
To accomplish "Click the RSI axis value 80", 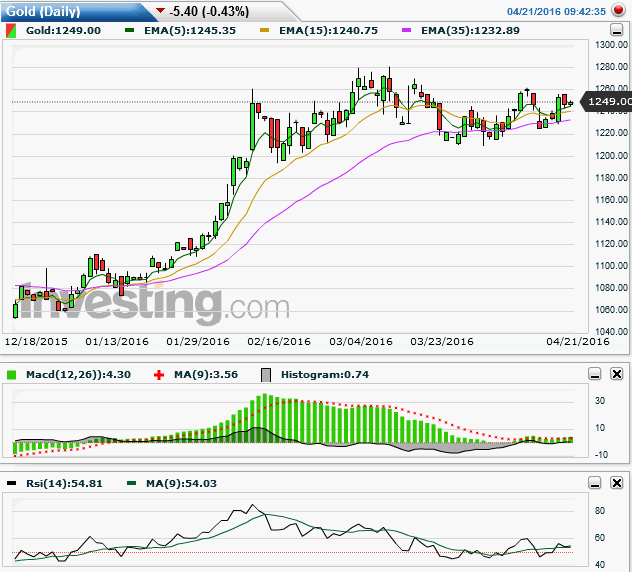I will (x=600, y=511).
